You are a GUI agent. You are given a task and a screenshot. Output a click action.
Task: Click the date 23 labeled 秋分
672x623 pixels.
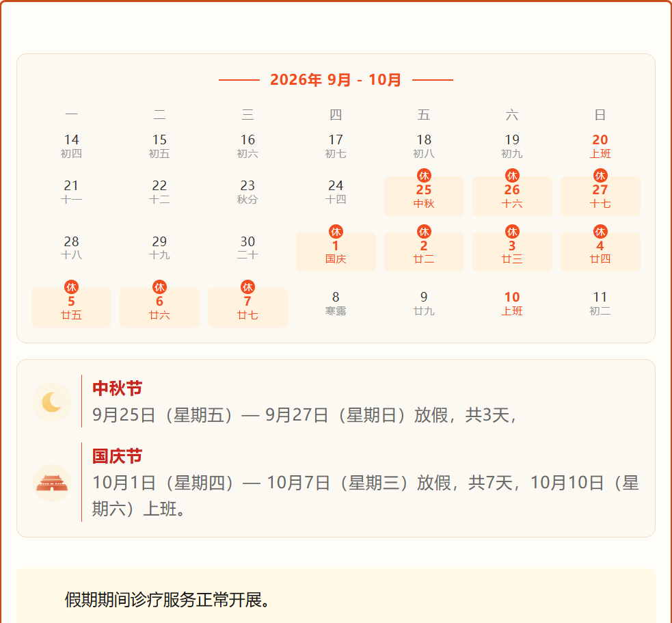coord(247,192)
